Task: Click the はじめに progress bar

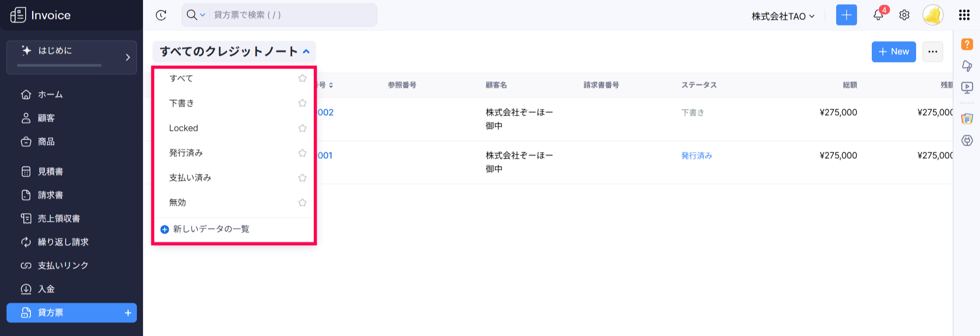Action: [x=59, y=65]
